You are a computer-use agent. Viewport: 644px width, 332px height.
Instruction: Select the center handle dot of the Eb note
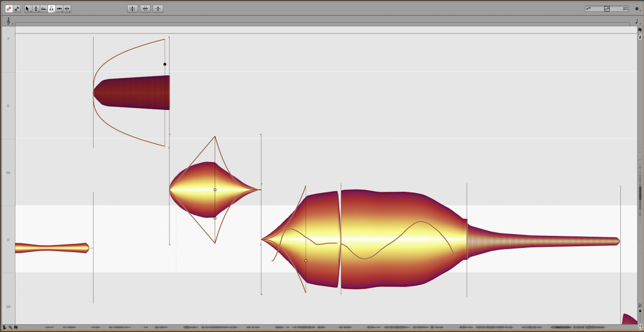click(x=215, y=190)
